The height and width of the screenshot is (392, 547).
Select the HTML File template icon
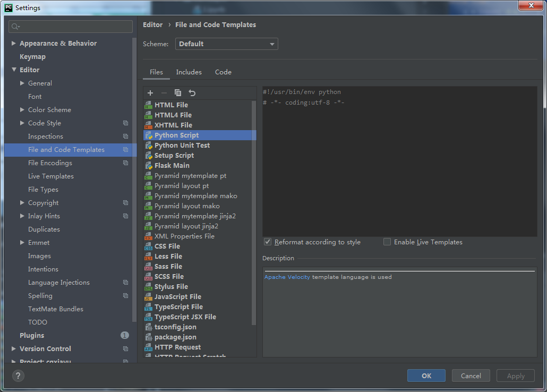click(149, 105)
